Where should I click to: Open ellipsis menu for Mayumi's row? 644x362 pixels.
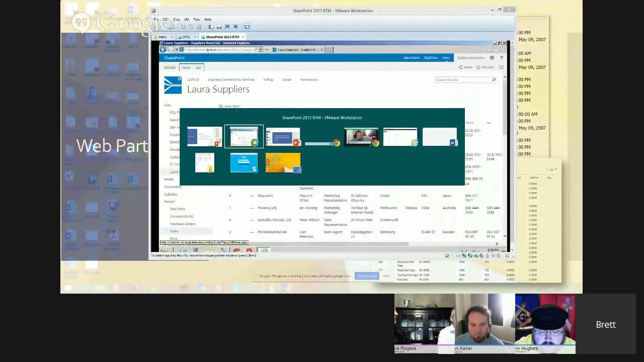point(252,196)
